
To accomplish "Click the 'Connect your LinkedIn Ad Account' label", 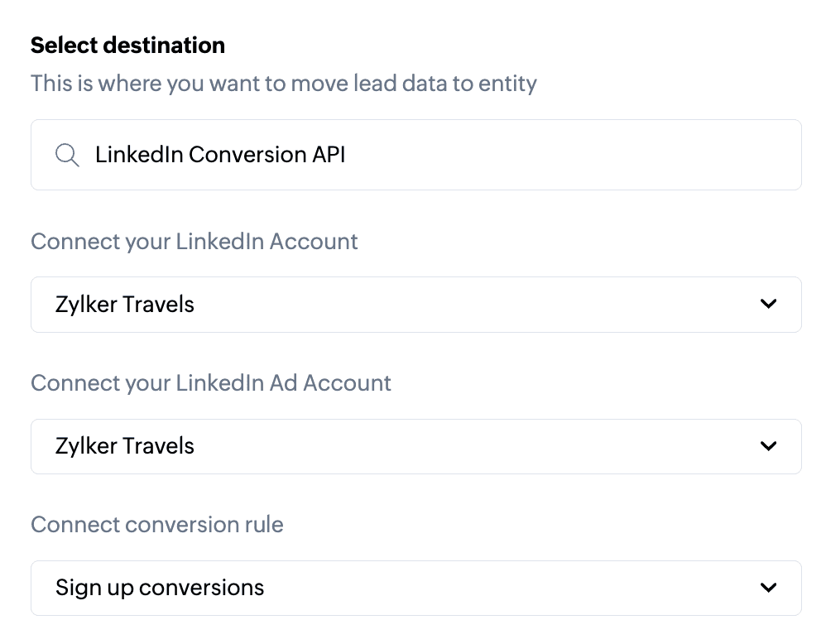I will 211,383.
